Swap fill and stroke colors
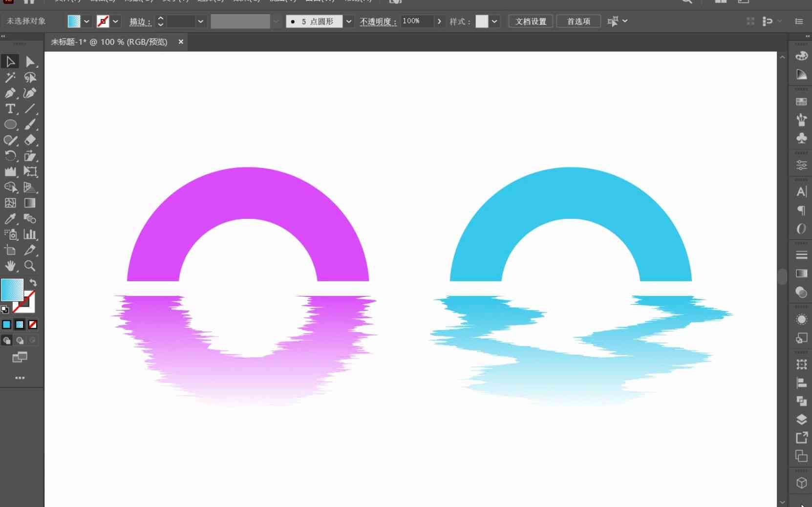Screen dimensions: 812x507 pos(33,283)
